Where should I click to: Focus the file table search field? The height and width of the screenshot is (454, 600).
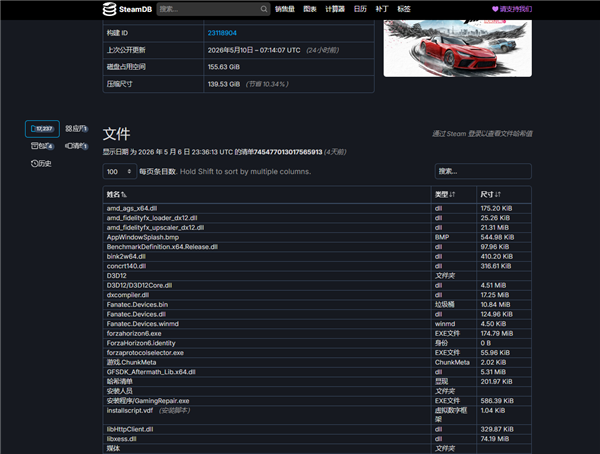[x=483, y=171]
